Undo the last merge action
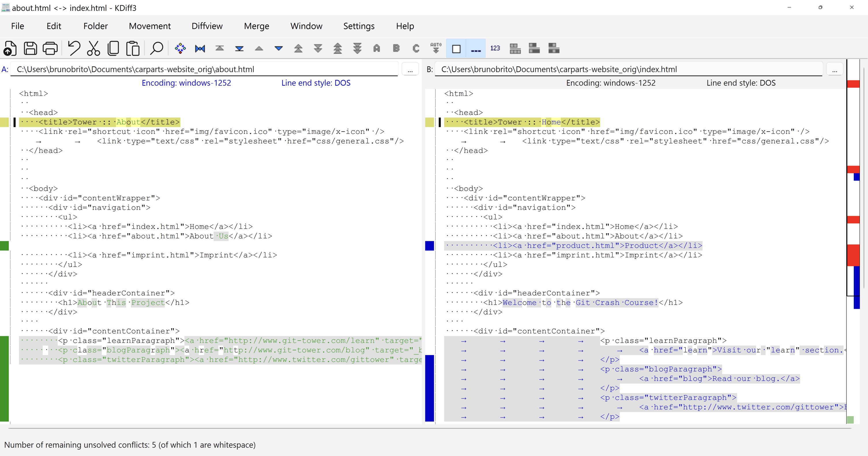 click(x=74, y=48)
